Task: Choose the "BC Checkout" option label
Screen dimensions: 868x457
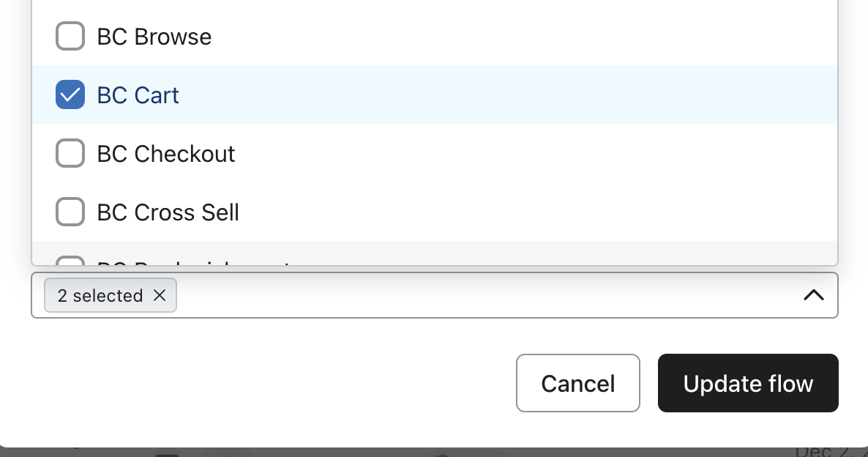Action: pyautogui.click(x=166, y=154)
